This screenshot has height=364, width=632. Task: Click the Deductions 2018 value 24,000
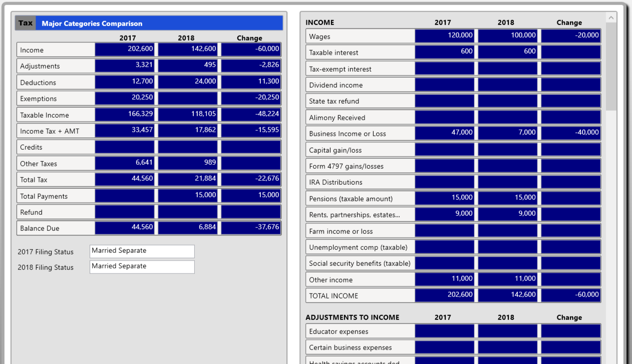[x=188, y=82]
